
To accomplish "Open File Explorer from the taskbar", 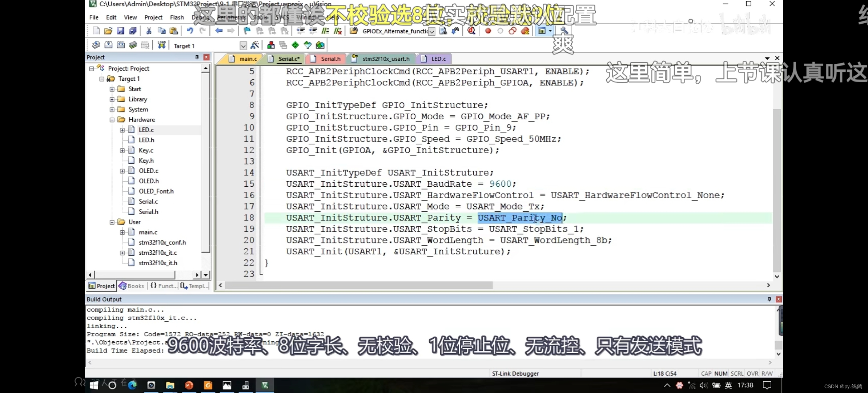I will [x=170, y=385].
